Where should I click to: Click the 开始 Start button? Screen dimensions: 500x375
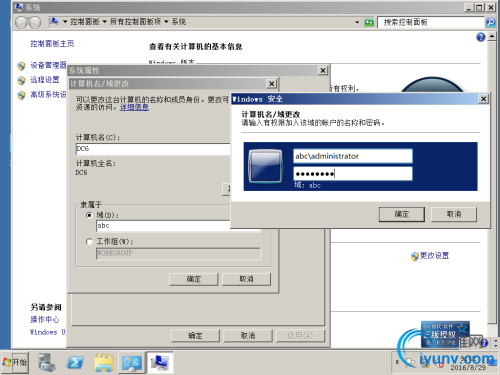(15, 363)
